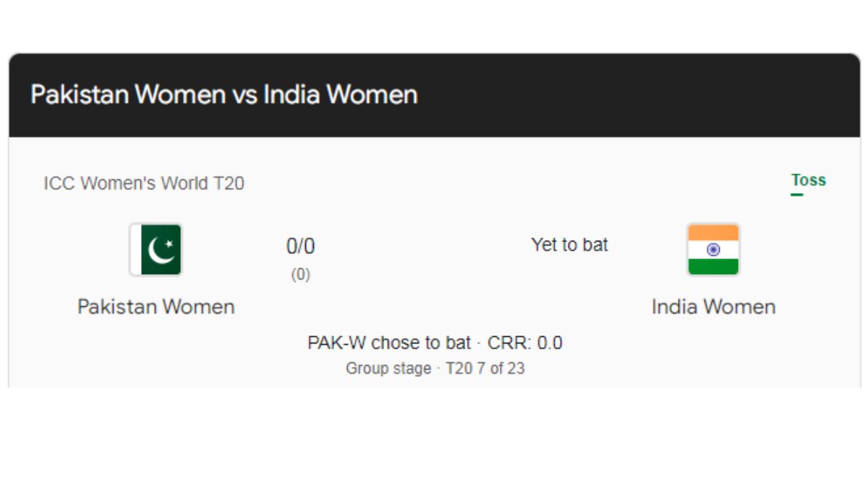868x488 pixels.
Task: Click the (0) overs count
Action: pyautogui.click(x=301, y=275)
